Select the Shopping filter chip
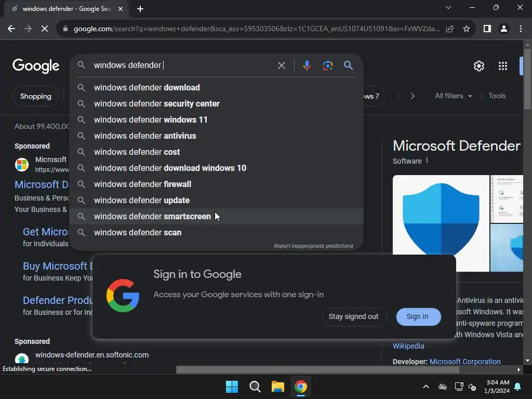This screenshot has width=532, height=399. point(36,96)
